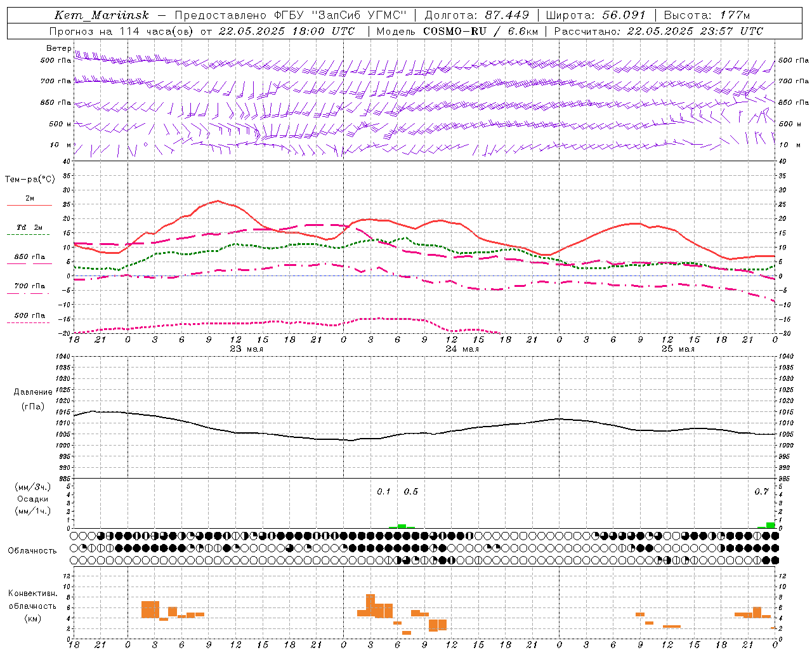Click the (гПа) unit label under Давление

33,406
